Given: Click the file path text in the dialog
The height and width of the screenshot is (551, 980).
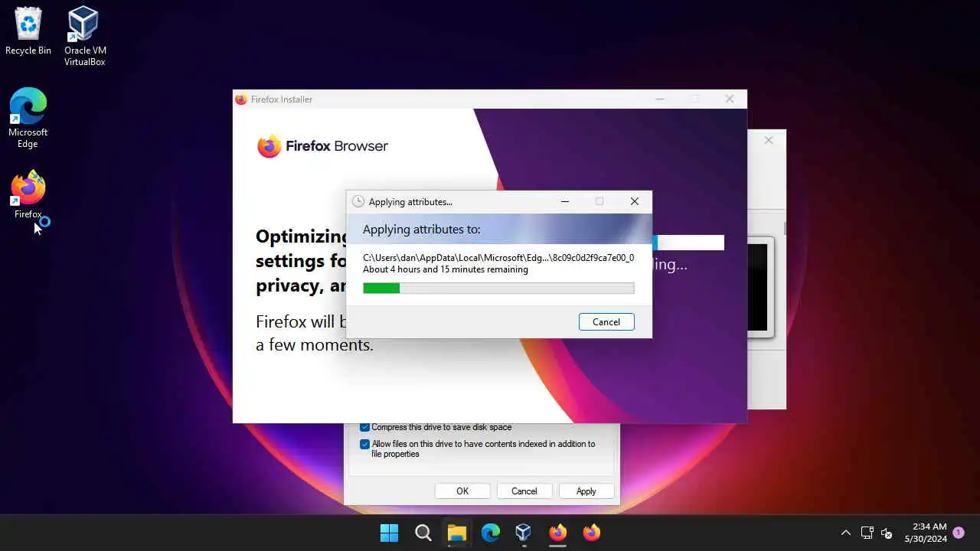Looking at the screenshot, I should click(498, 258).
